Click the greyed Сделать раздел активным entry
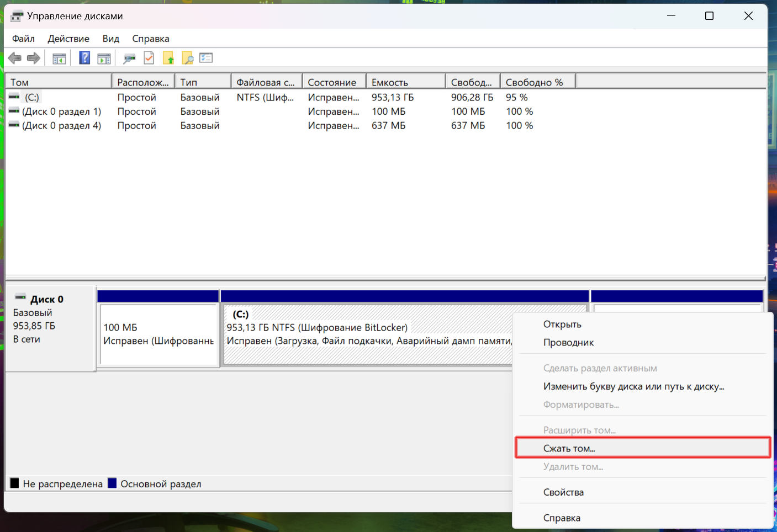The height and width of the screenshot is (532, 777). coord(643,369)
